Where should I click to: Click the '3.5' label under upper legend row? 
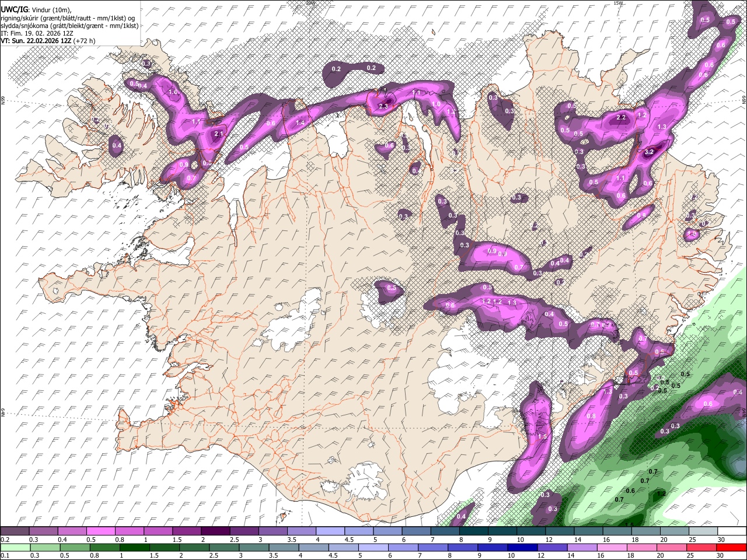pos(291,540)
